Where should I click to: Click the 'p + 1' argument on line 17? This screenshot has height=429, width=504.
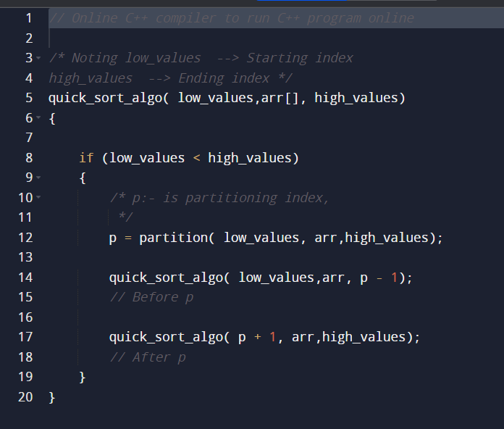pos(257,337)
